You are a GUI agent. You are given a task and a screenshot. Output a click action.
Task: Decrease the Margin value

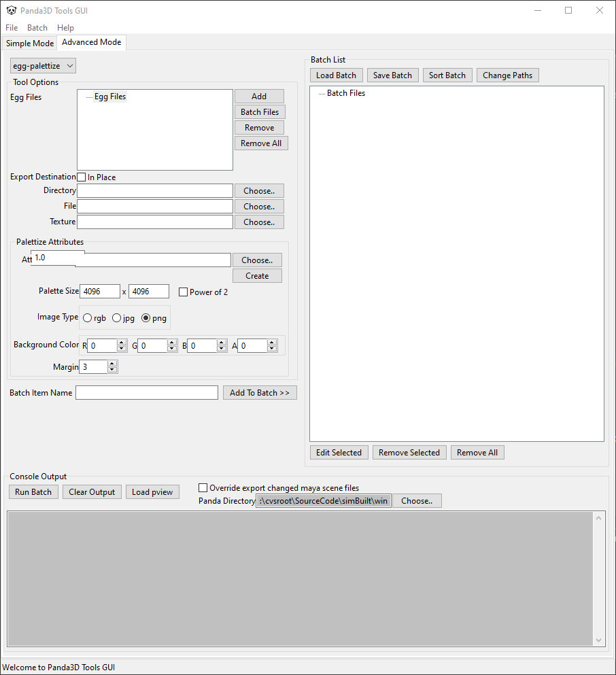point(112,370)
